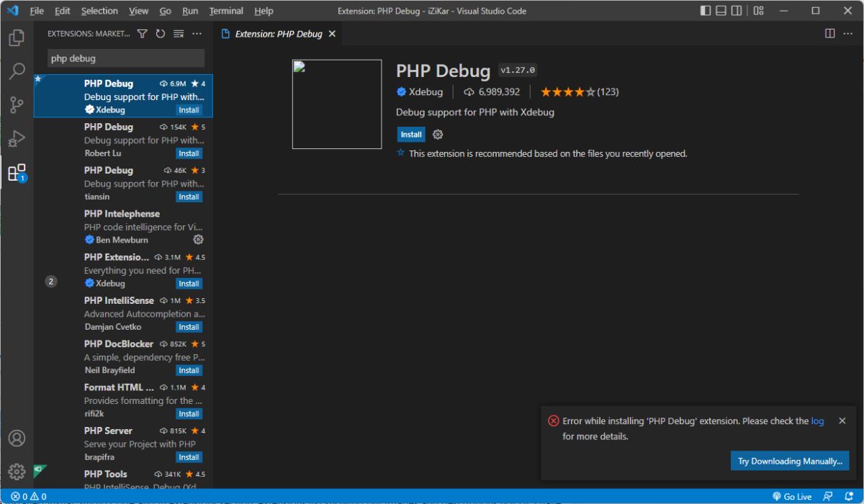
Task: Click the php debug search field
Action: 126,58
